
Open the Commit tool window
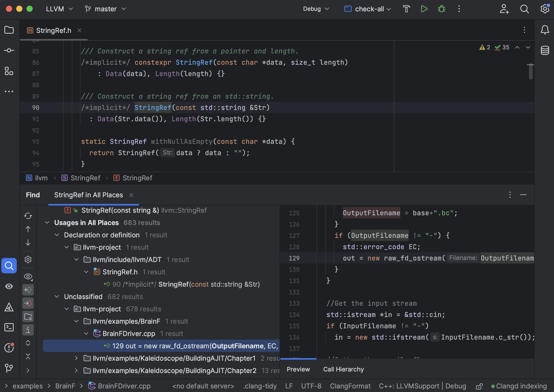pos(9,50)
